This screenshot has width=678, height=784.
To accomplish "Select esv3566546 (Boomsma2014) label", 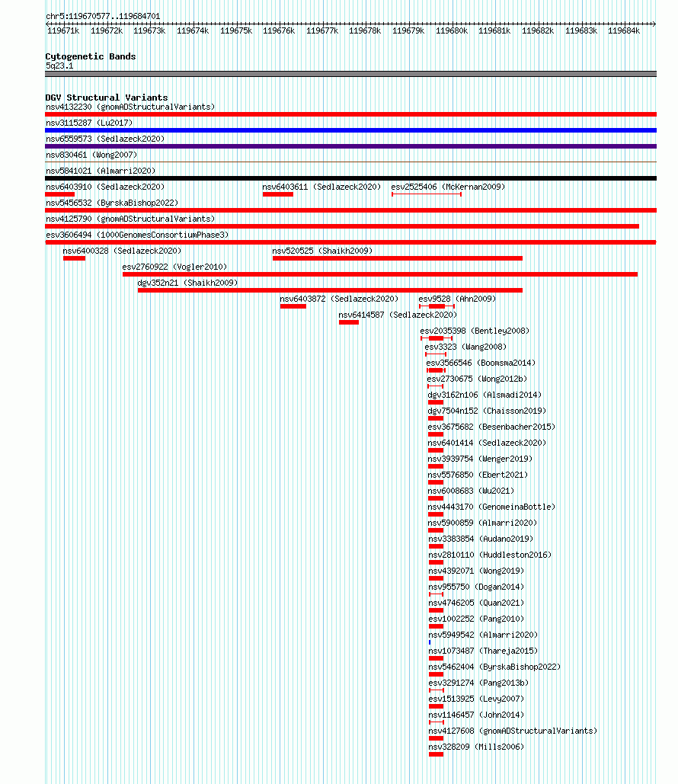I will click(481, 363).
